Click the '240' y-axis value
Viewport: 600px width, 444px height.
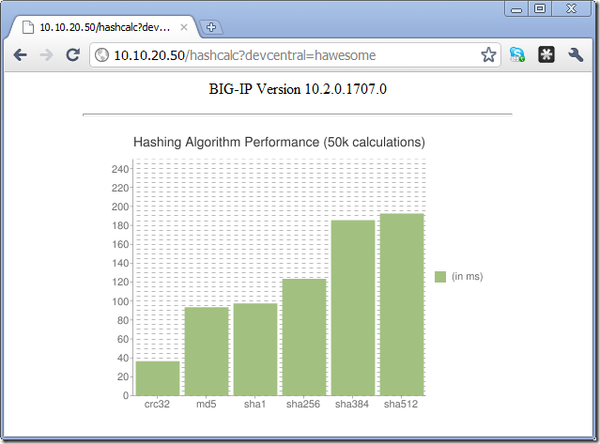click(x=120, y=169)
